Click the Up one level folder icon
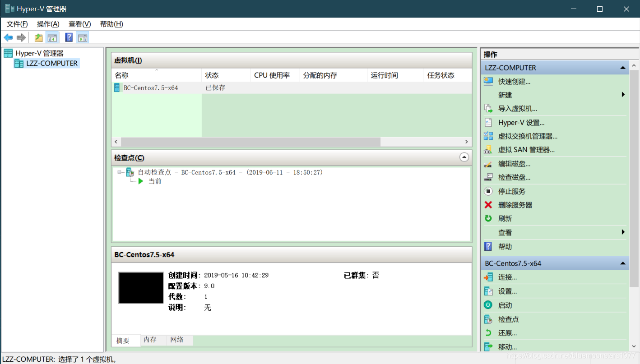This screenshot has height=364, width=640. click(x=39, y=37)
